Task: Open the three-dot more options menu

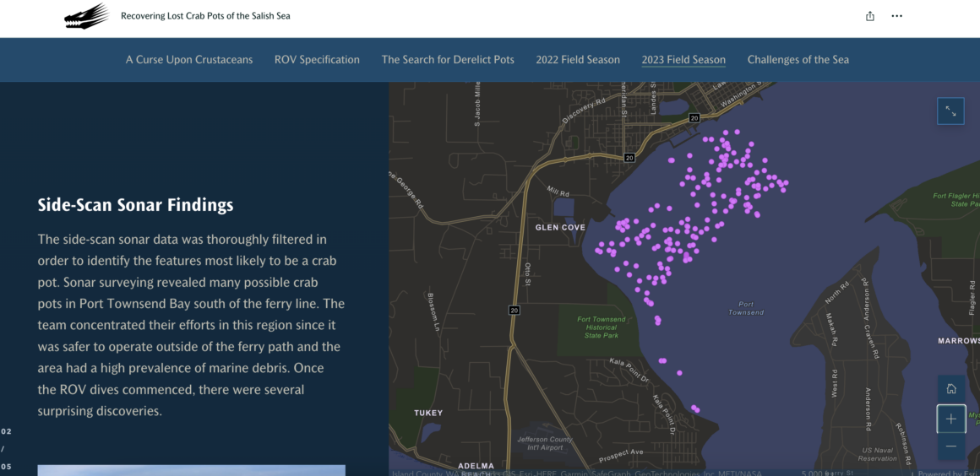Action: [x=897, y=16]
